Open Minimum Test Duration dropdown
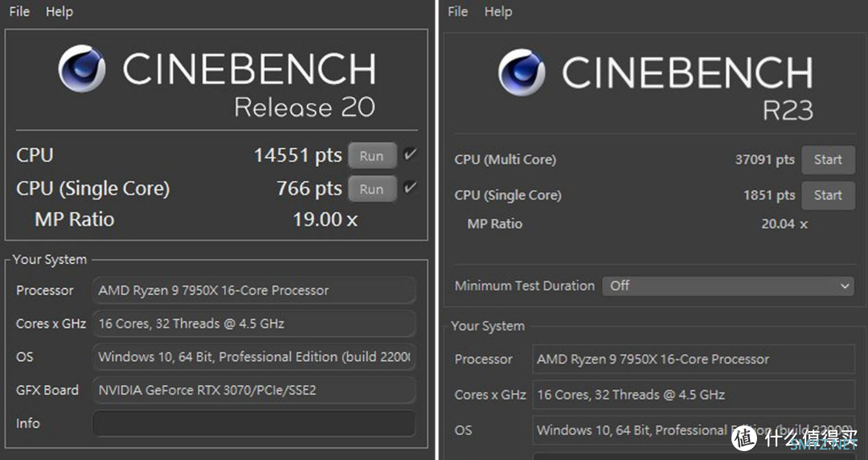The image size is (868, 460). (728, 286)
